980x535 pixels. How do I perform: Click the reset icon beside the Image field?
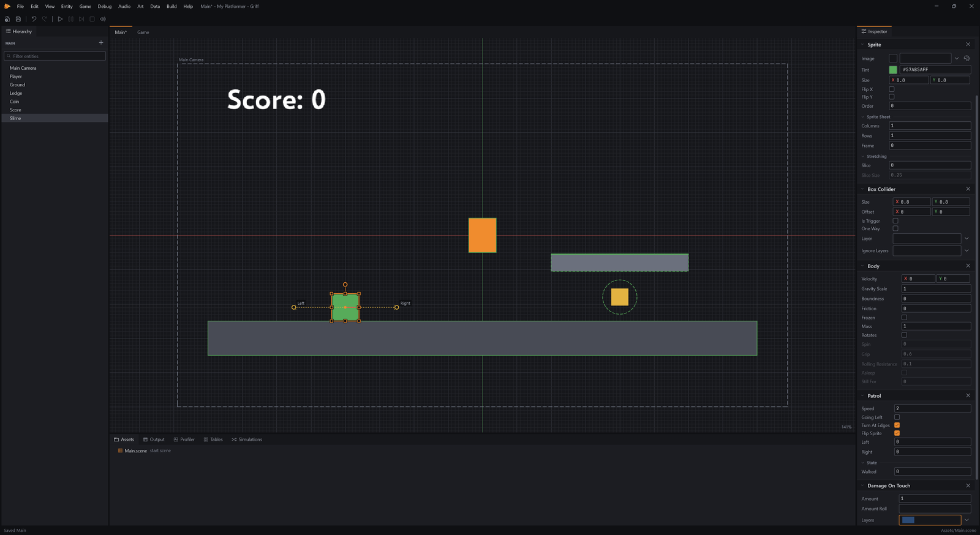coord(967,59)
